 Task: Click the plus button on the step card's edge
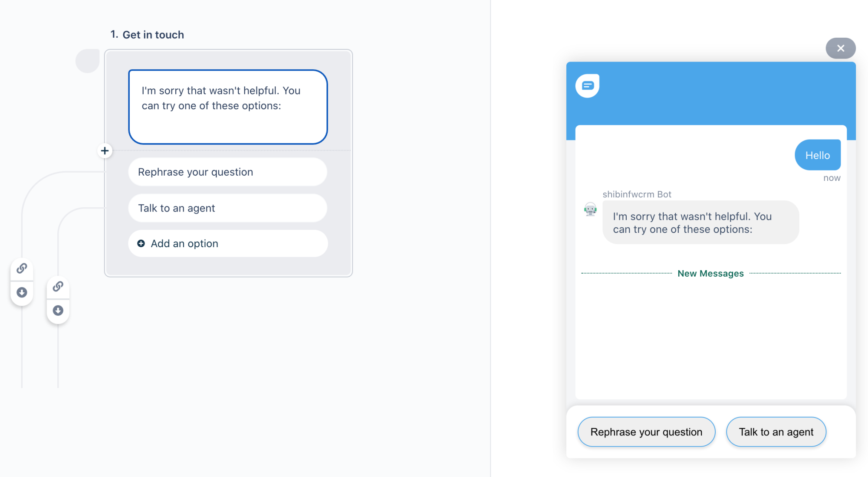[105, 151]
